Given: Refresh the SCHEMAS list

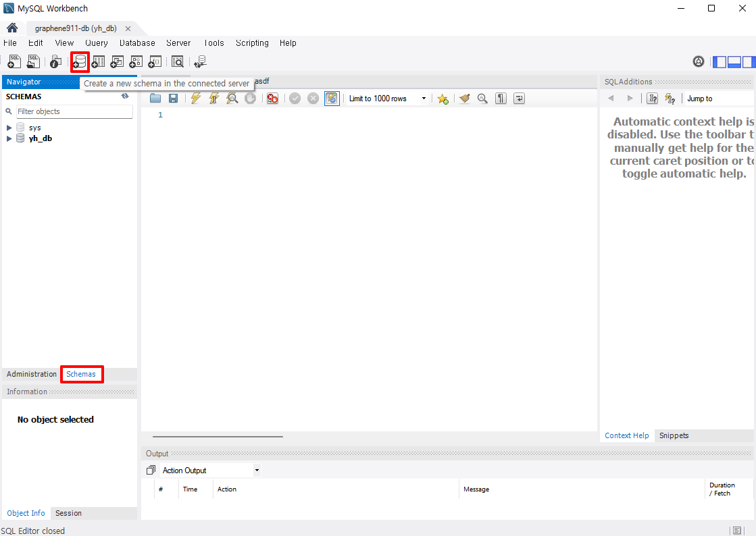Looking at the screenshot, I should tap(126, 96).
